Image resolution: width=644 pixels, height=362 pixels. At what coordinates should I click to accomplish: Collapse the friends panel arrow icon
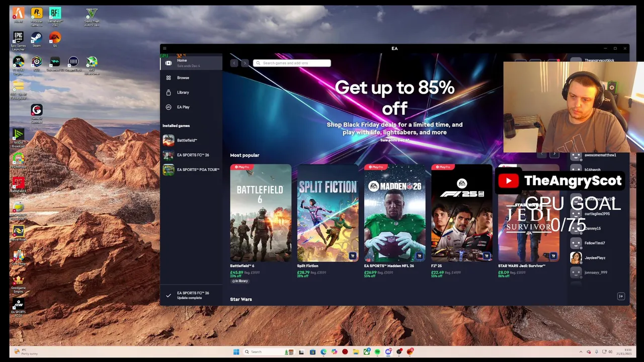(621, 296)
